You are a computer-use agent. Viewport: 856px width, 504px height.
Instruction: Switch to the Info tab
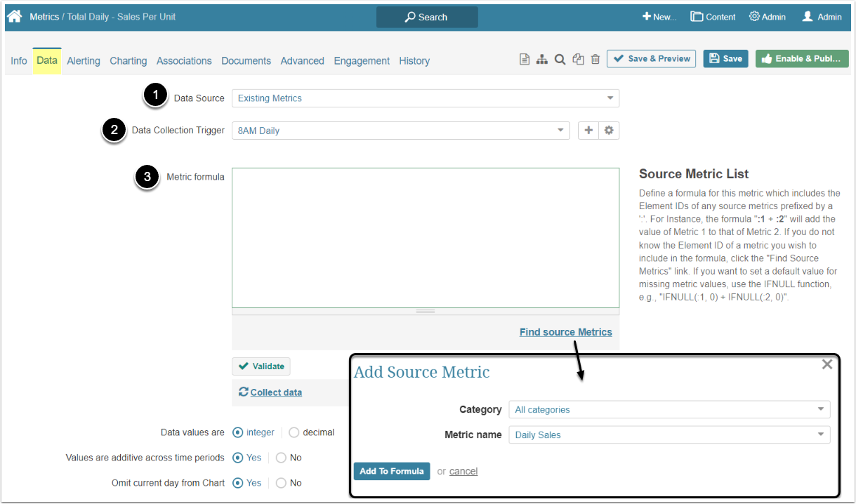(19, 61)
